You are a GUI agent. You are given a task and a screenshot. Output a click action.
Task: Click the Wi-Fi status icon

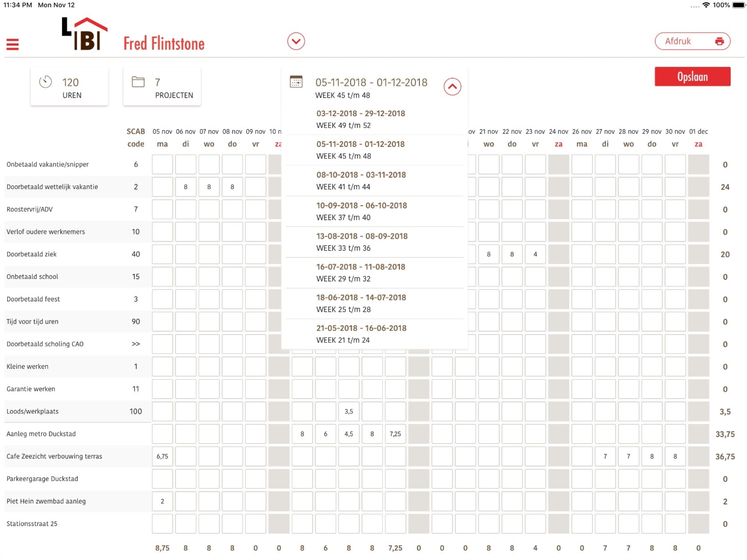pyautogui.click(x=706, y=5)
